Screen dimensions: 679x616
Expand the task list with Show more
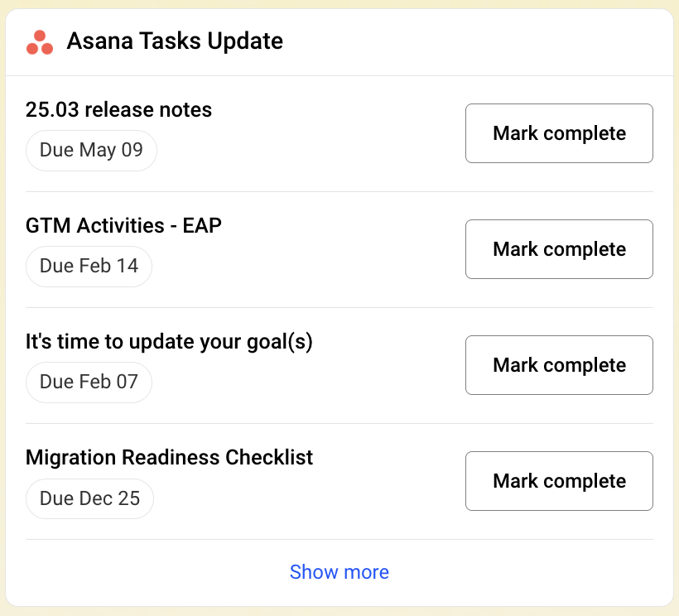pos(339,572)
